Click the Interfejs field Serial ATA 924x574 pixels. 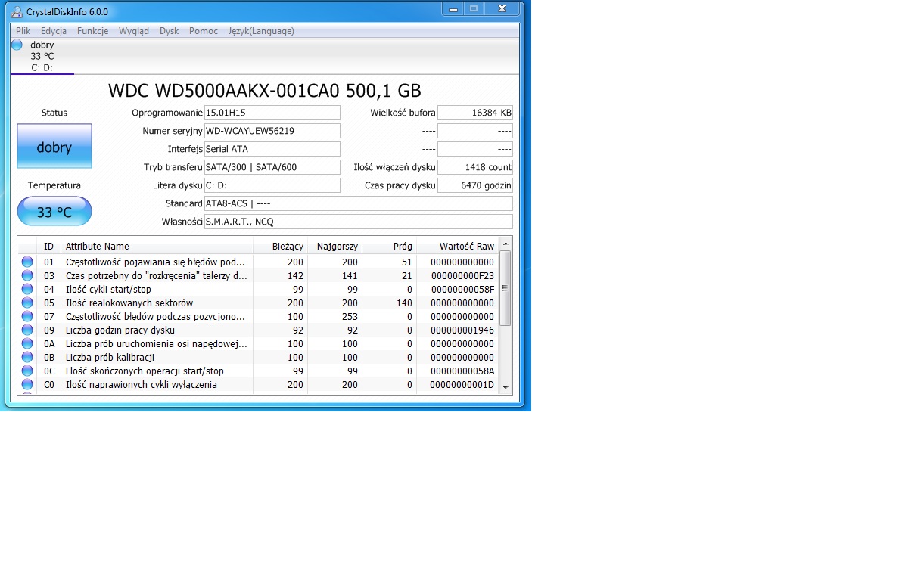coord(272,149)
